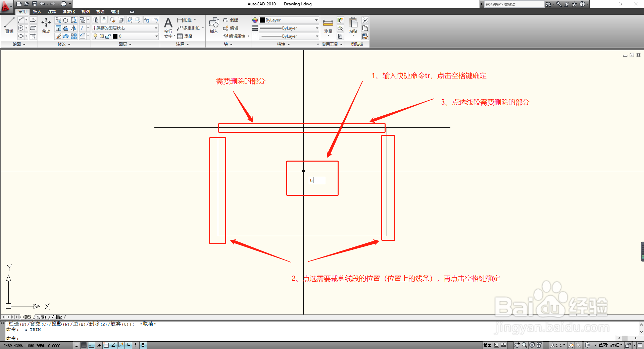This screenshot has width=644, height=349.
Task: Expand the 图层 (Layers) panel
Action: pyautogui.click(x=125, y=44)
